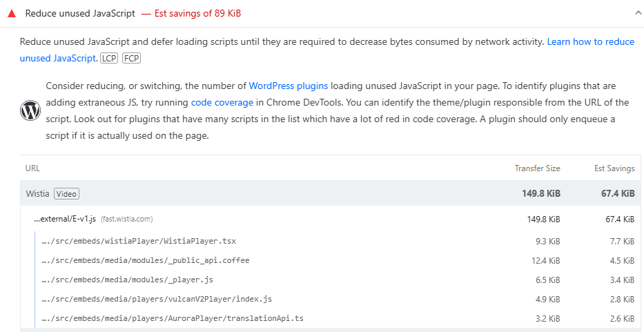Open the WordPress plugins link
Image resolution: width=644 pixels, height=332 pixels.
pos(289,86)
